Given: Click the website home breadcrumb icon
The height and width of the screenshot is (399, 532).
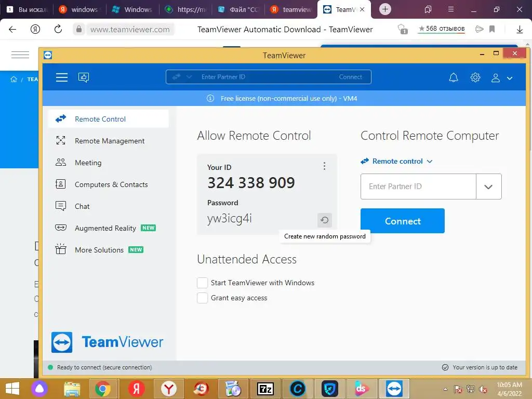Looking at the screenshot, I should click(x=14, y=79).
